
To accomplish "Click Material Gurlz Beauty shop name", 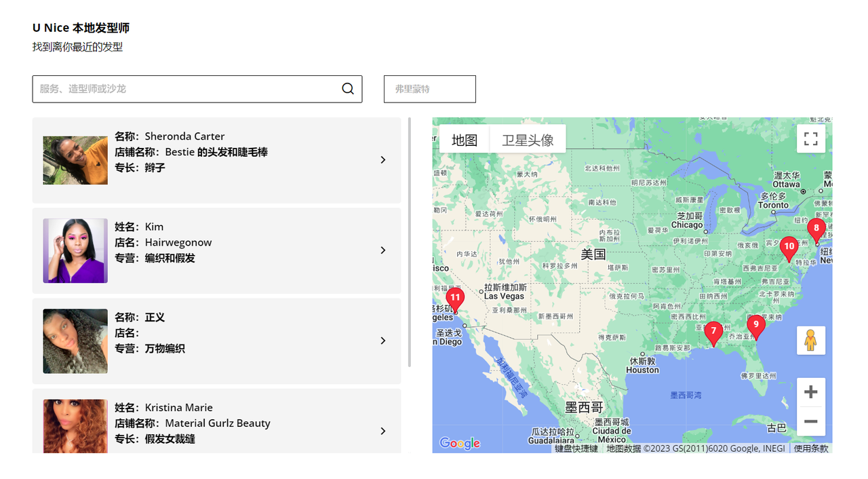I will [218, 423].
